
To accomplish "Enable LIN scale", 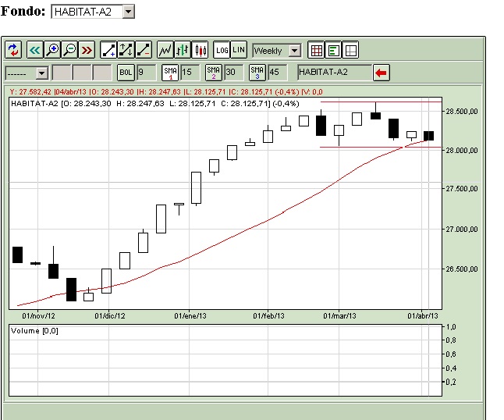I will pos(239,50).
